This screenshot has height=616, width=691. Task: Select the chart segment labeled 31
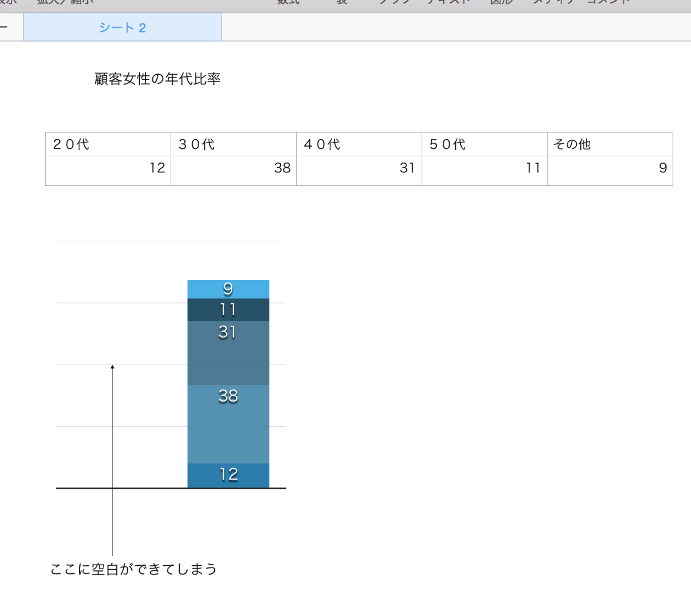(228, 353)
